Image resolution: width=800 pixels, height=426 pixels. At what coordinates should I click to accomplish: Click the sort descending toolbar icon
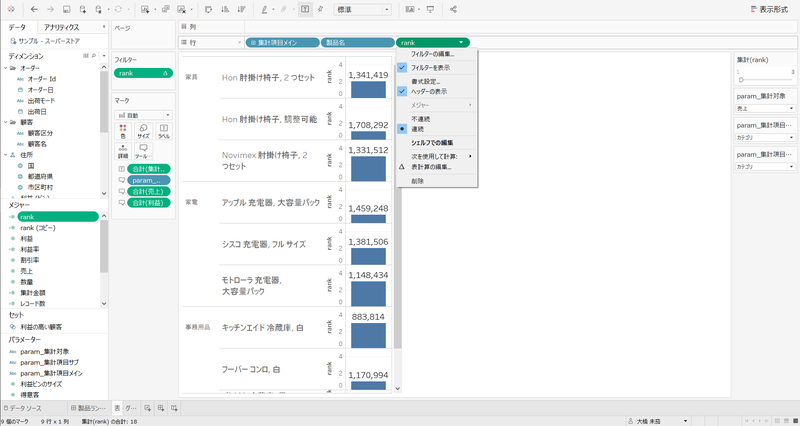[242, 9]
